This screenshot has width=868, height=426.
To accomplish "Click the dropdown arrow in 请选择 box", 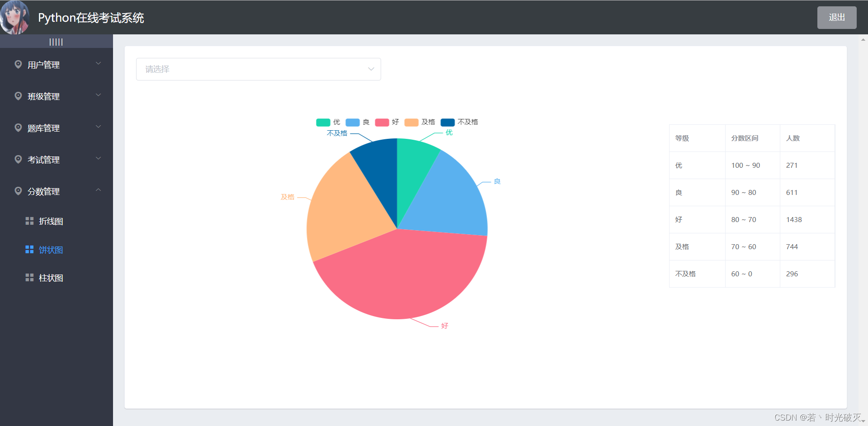I will [x=371, y=69].
